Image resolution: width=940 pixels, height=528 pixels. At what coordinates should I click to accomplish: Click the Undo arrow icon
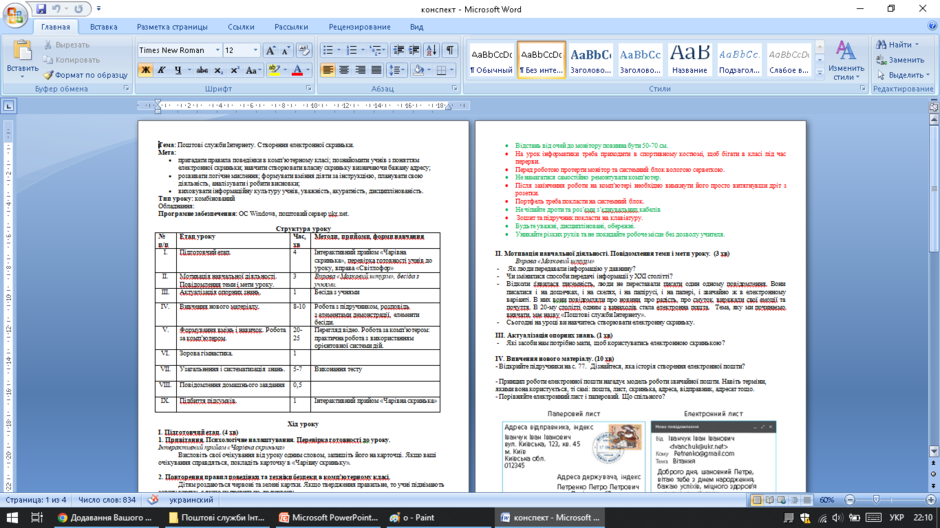pos(56,9)
